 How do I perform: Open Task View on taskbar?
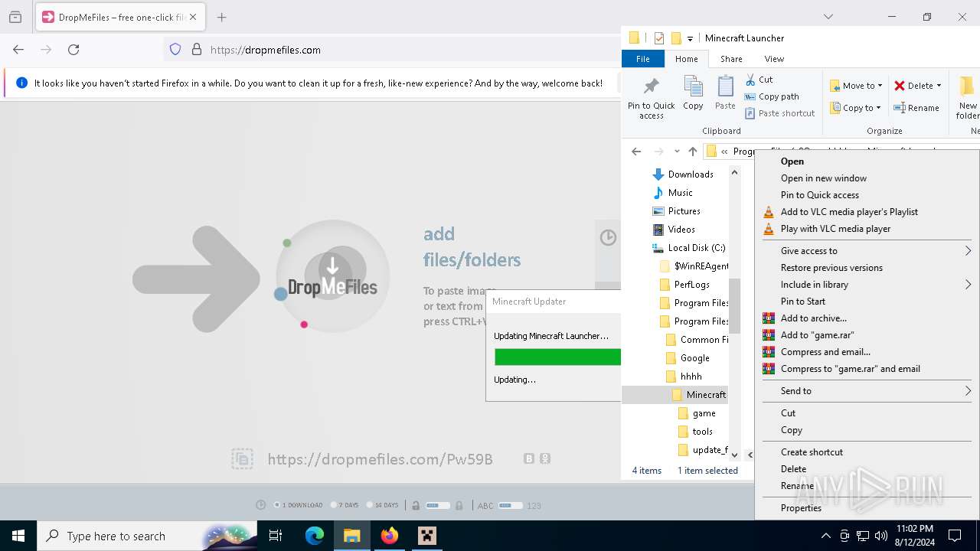tap(276, 536)
